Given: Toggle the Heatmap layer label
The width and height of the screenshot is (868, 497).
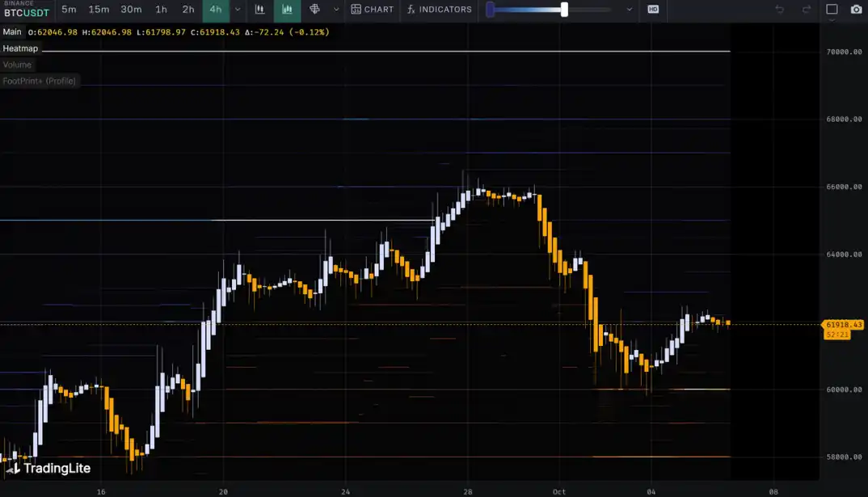Looking at the screenshot, I should [x=20, y=48].
